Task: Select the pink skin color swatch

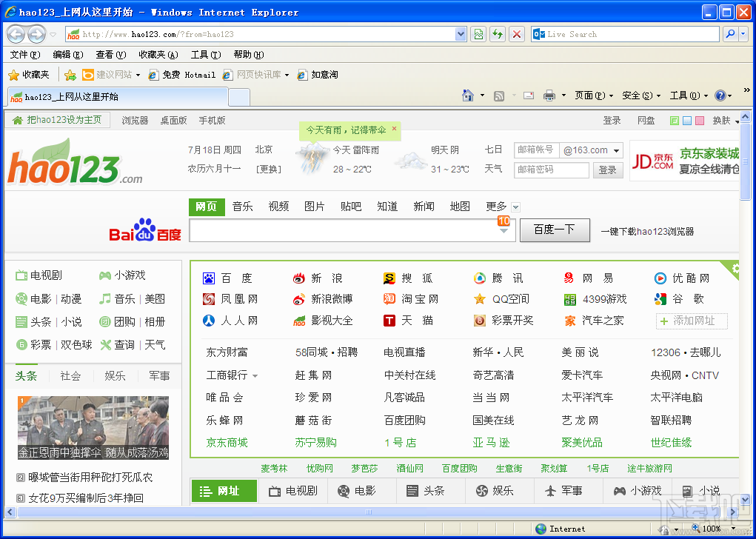Action: tap(700, 121)
